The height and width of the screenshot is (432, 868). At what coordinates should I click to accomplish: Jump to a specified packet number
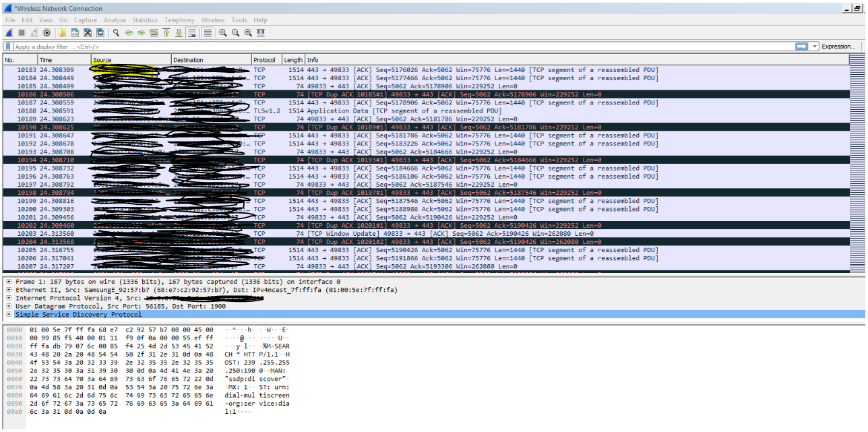(x=154, y=32)
